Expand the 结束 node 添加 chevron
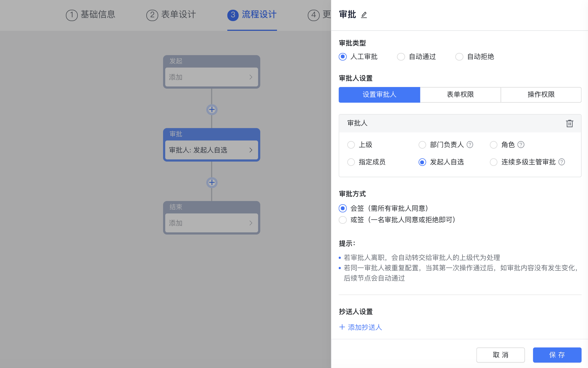The image size is (588, 368). click(251, 223)
